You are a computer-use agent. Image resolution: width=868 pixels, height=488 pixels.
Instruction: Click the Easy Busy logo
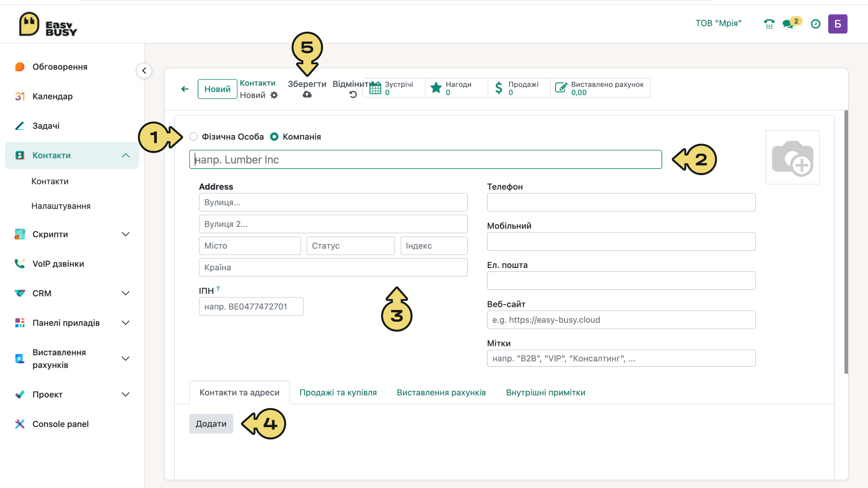[48, 24]
